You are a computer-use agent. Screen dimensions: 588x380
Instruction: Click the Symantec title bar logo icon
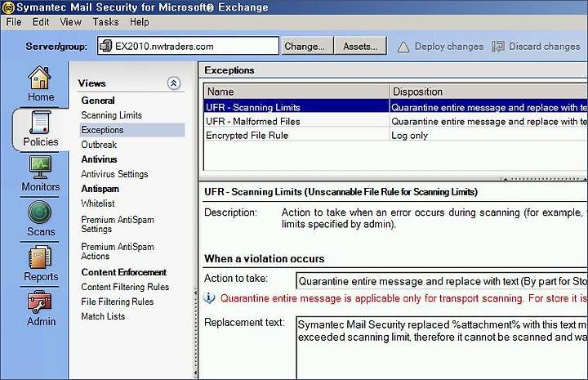coord(8,7)
